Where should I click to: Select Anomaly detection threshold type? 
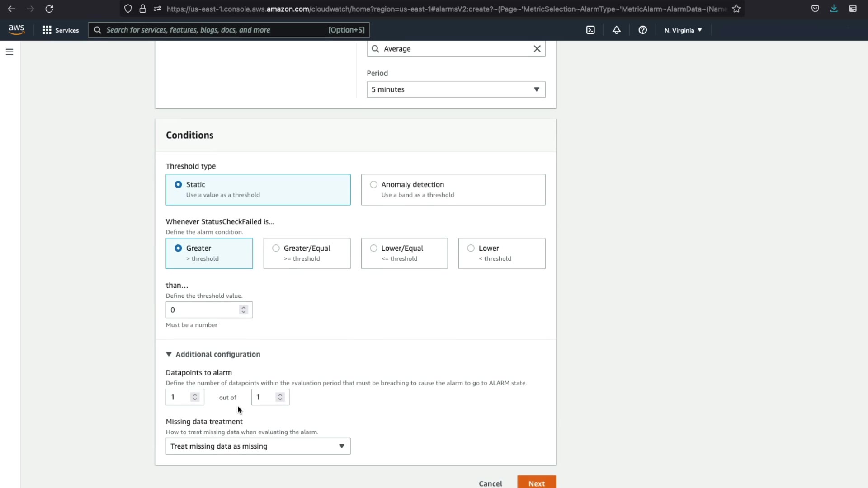(x=373, y=184)
